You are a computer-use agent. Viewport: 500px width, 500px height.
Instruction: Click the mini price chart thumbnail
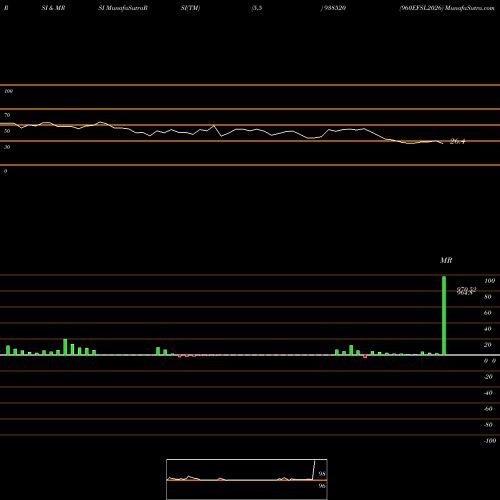tap(247, 479)
